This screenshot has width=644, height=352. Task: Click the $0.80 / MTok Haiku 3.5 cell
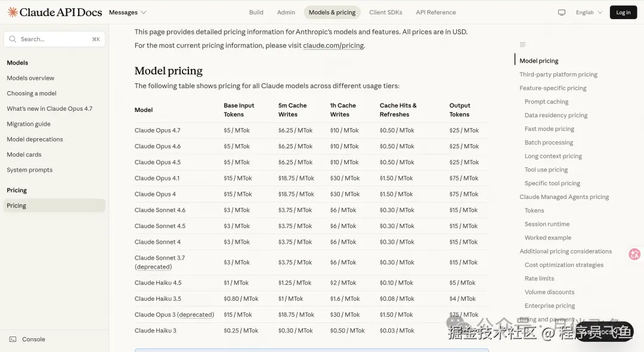click(241, 298)
